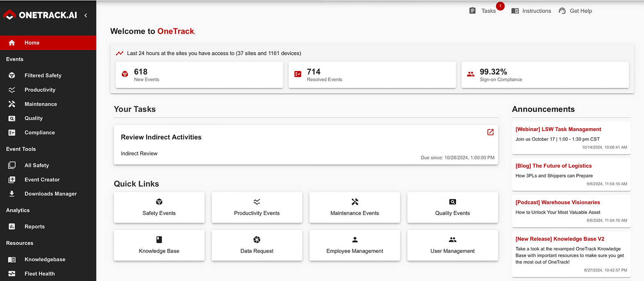Collapse the sidebar using the chevron arrow

(86, 16)
